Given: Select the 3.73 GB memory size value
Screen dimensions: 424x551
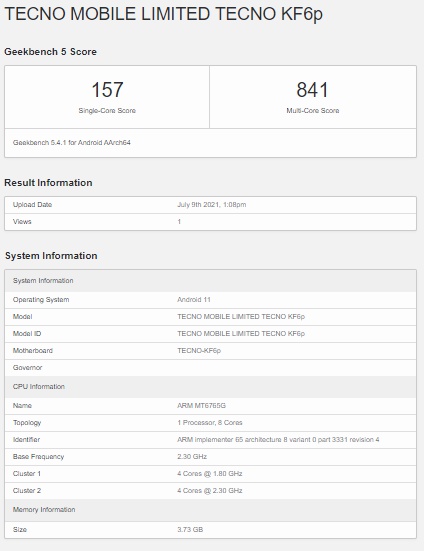Looking at the screenshot, I should 190,530.
